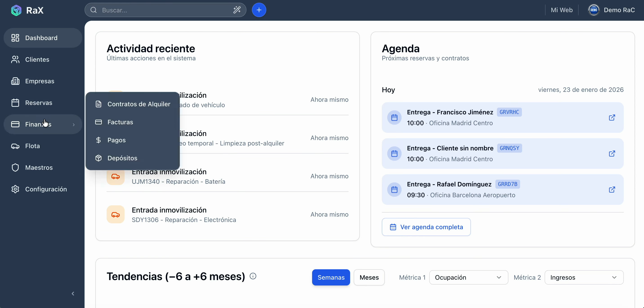This screenshot has width=644, height=308.
Task: Expand the Finanzas menu chevron
Action: tap(74, 124)
